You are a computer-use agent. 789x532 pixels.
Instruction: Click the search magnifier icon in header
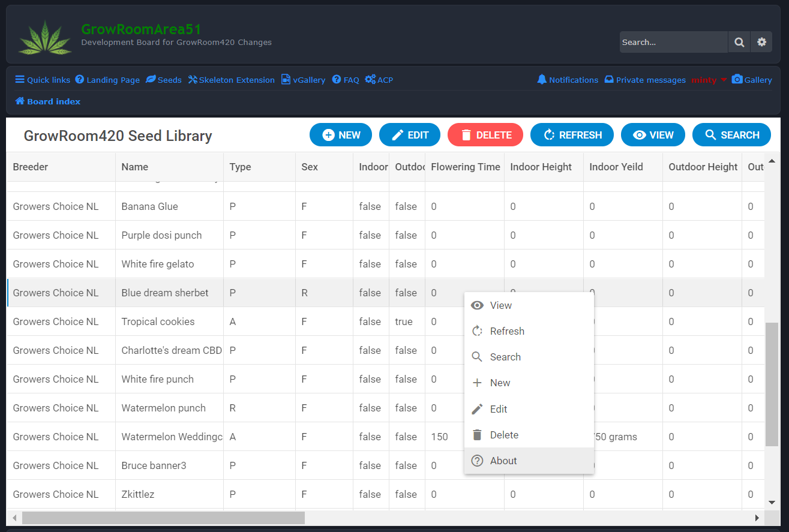point(739,42)
